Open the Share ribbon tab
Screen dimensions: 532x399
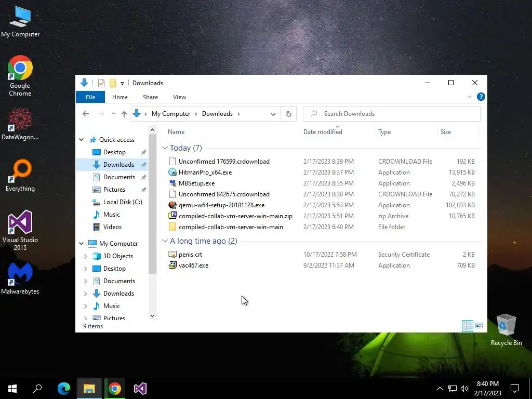coord(150,97)
